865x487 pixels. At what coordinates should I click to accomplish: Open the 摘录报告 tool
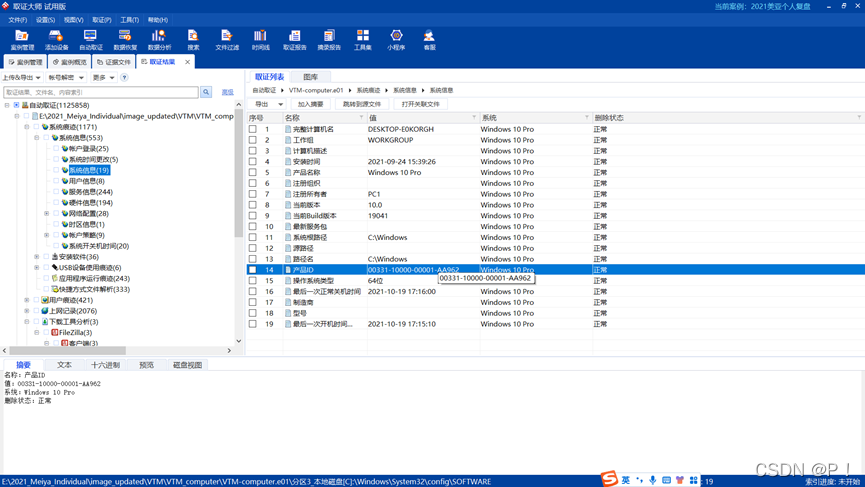(x=329, y=40)
